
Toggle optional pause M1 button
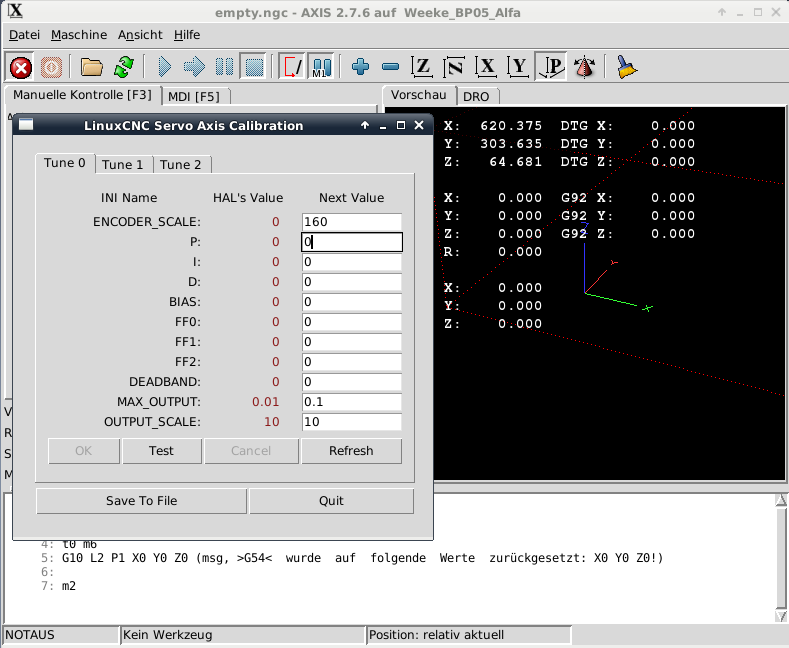pyautogui.click(x=321, y=67)
